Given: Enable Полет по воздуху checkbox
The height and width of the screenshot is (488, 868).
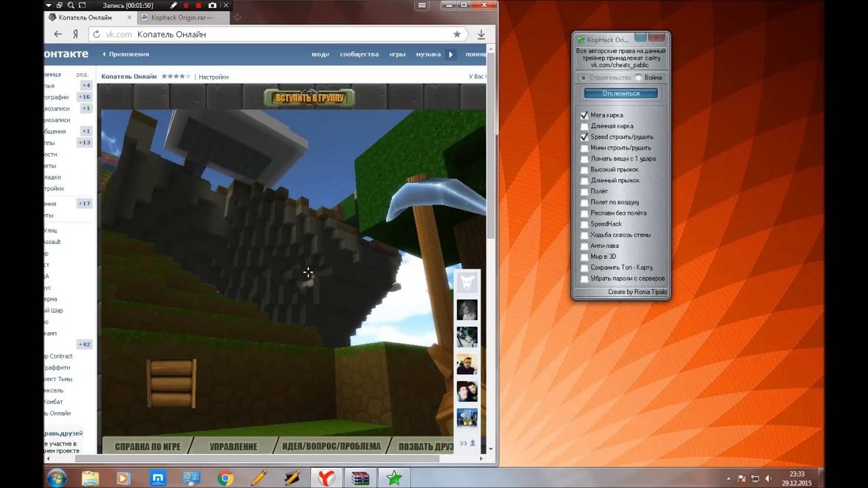Looking at the screenshot, I should click(x=585, y=202).
